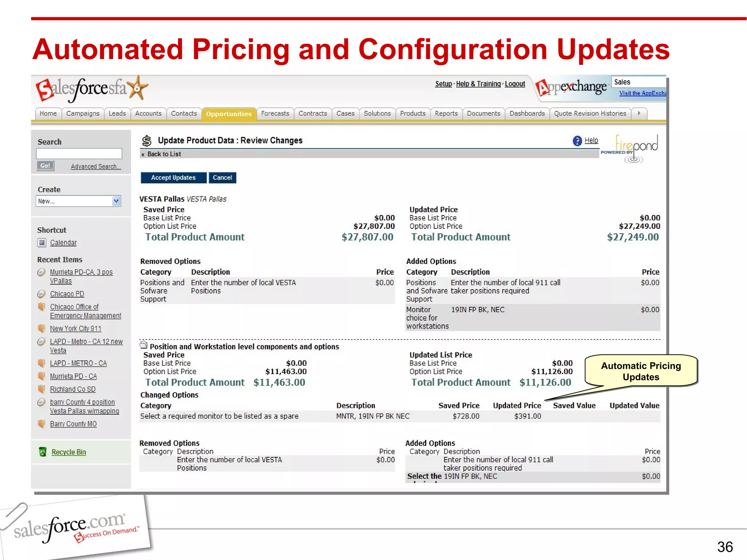Switch to the Leads tab
The image size is (747, 560).
point(117,114)
